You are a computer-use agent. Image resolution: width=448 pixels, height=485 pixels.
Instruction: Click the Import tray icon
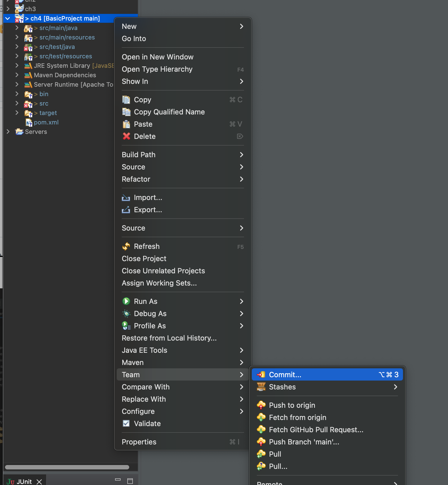click(x=126, y=197)
